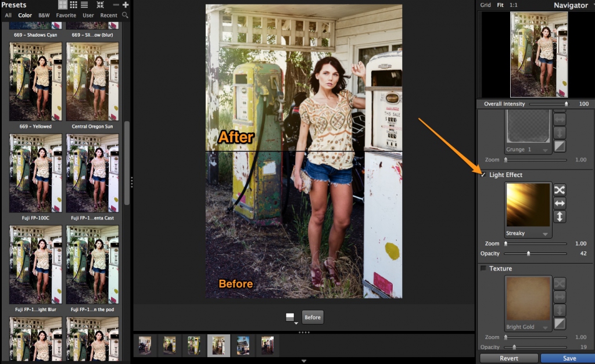
Task: Click the split before/after view icon
Action: click(290, 317)
